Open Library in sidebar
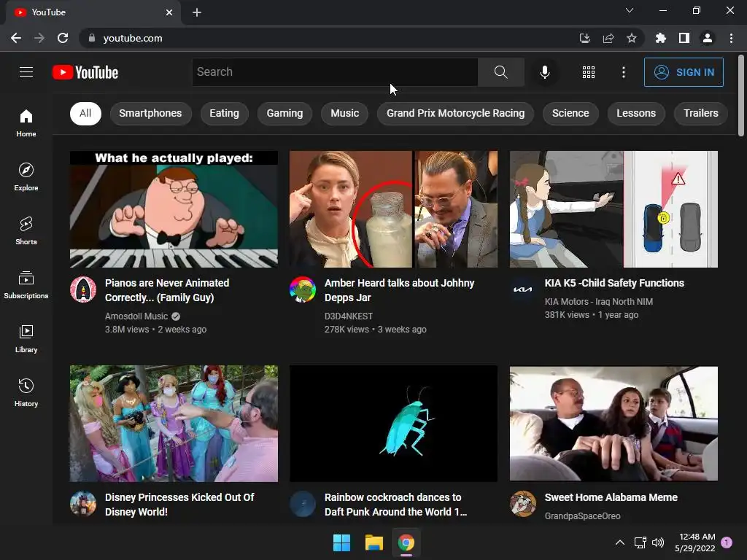This screenshot has height=560, width=747. tap(26, 338)
